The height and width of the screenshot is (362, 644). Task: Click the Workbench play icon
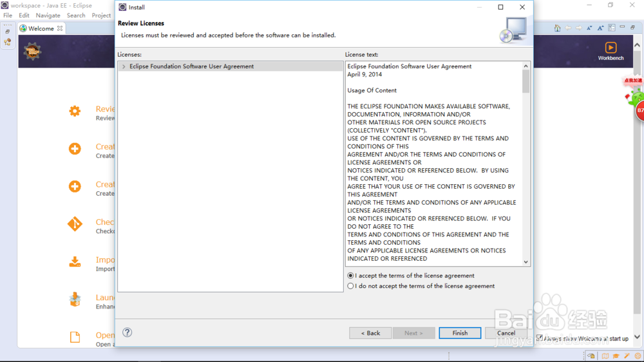tap(611, 48)
